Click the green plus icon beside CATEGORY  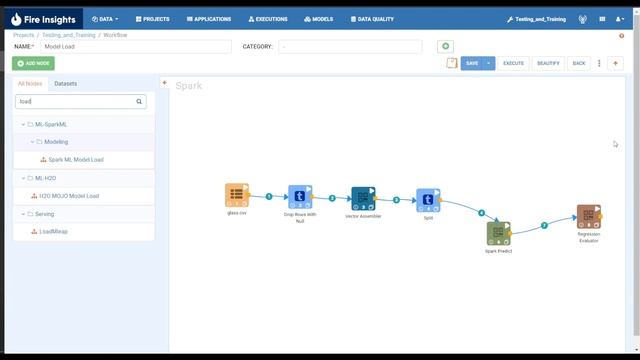[445, 47]
